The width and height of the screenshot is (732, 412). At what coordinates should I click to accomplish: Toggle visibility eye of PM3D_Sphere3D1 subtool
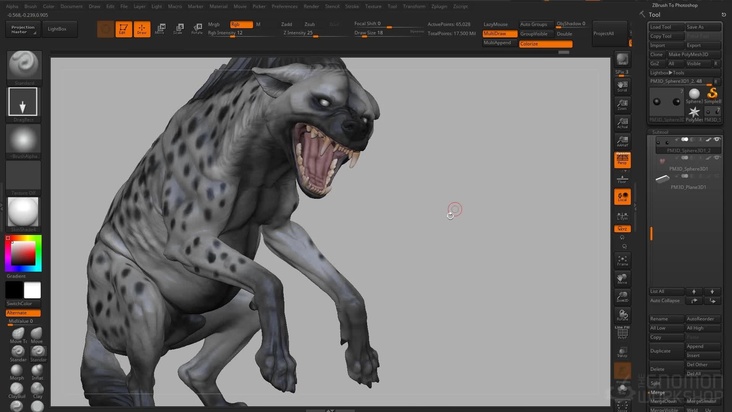(x=717, y=158)
